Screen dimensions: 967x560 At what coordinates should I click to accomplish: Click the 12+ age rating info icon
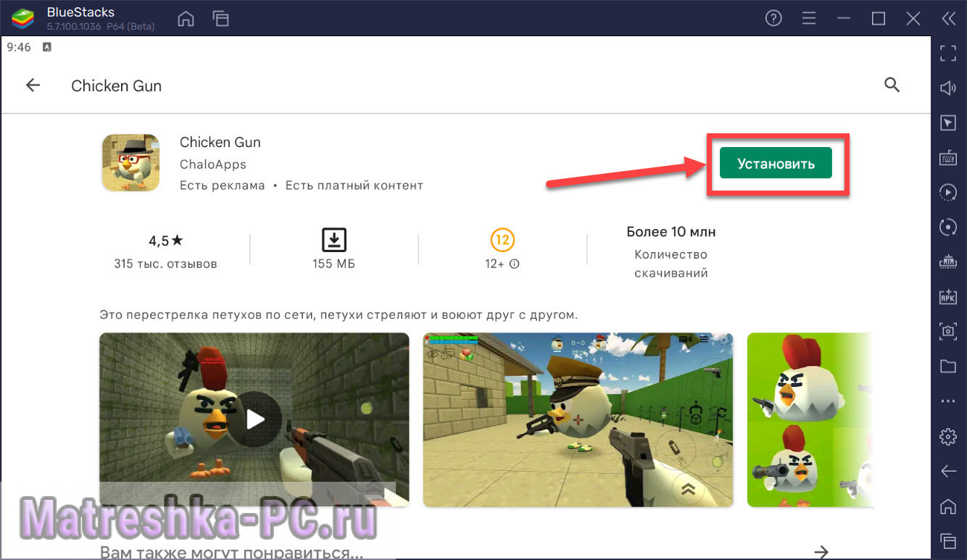[515, 264]
